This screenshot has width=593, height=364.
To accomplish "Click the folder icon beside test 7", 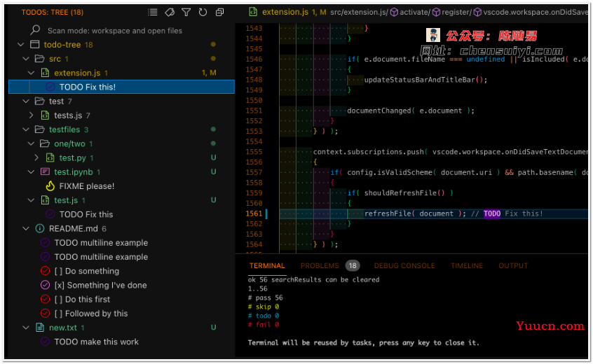I will point(40,101).
